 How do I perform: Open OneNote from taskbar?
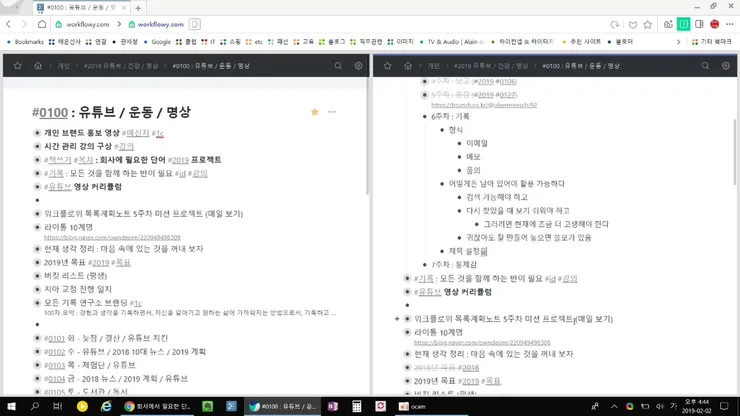333,406
